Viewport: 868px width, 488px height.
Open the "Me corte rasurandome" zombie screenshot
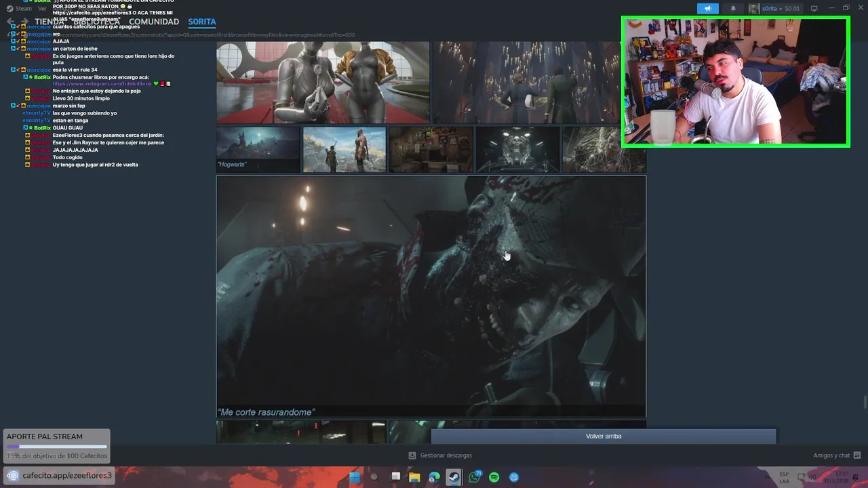[431, 296]
